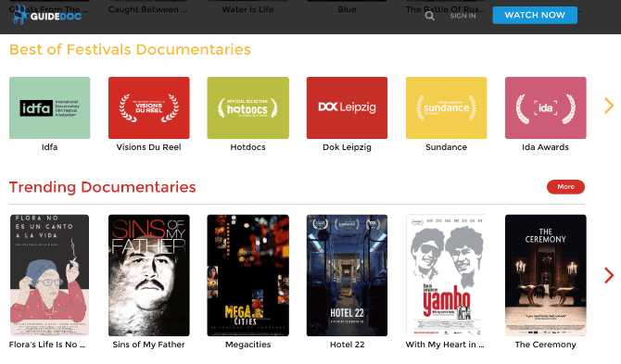This screenshot has width=621, height=364.
Task: Advance trending carousel with red arrow
Action: 609,275
